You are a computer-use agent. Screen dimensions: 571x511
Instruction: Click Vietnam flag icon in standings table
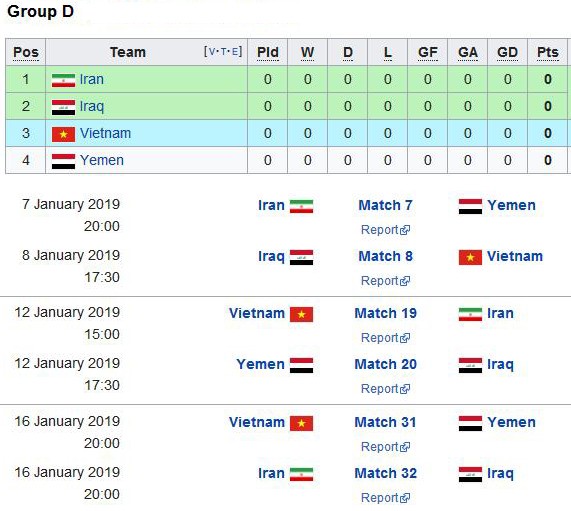click(63, 134)
